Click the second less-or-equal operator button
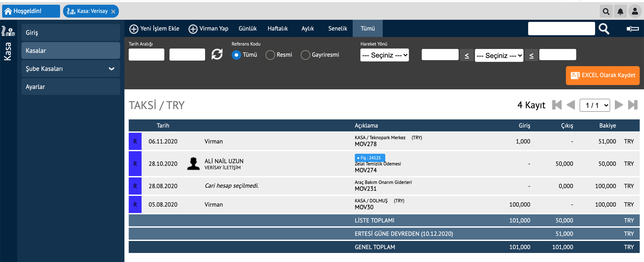 pyautogui.click(x=531, y=55)
